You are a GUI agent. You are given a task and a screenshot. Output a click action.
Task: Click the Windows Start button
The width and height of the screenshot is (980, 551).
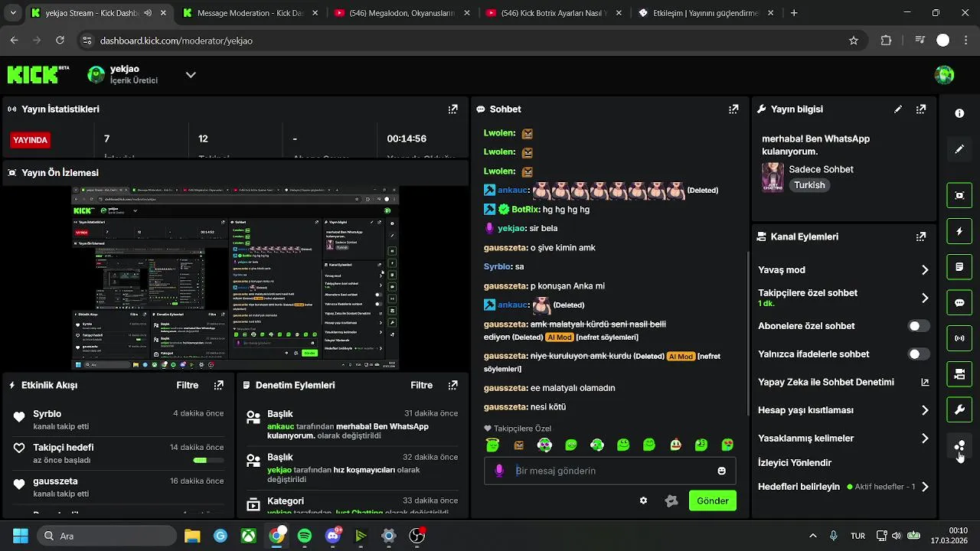click(x=20, y=536)
